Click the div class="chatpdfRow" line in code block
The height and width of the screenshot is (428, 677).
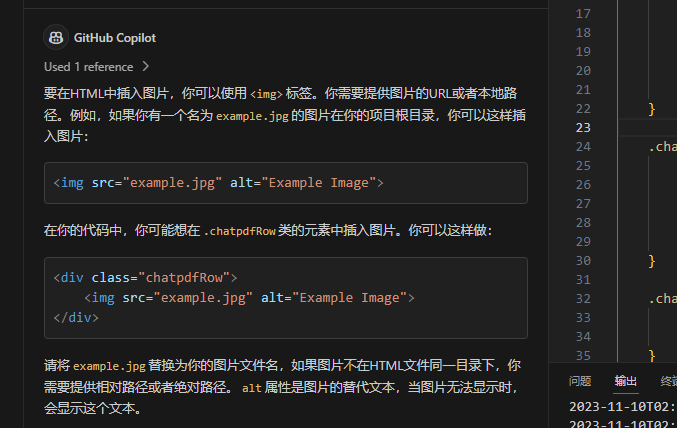[145, 277]
